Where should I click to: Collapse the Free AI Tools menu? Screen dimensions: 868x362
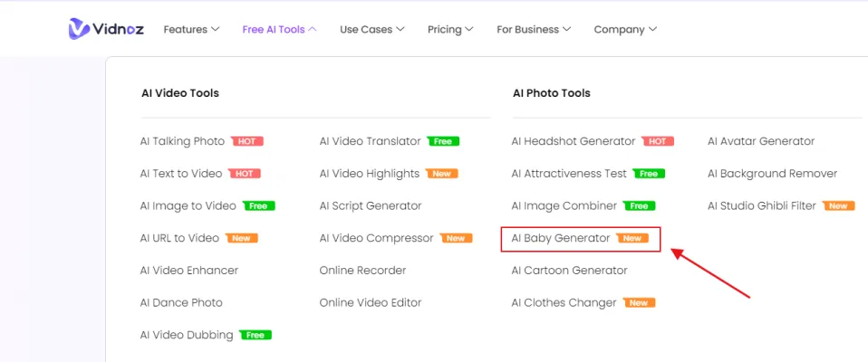[279, 29]
